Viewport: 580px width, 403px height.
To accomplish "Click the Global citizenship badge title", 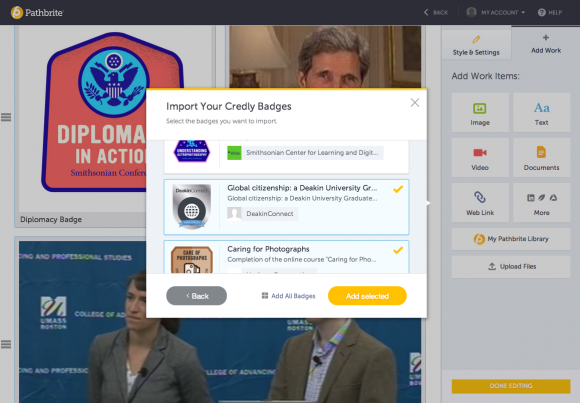I will (302, 188).
